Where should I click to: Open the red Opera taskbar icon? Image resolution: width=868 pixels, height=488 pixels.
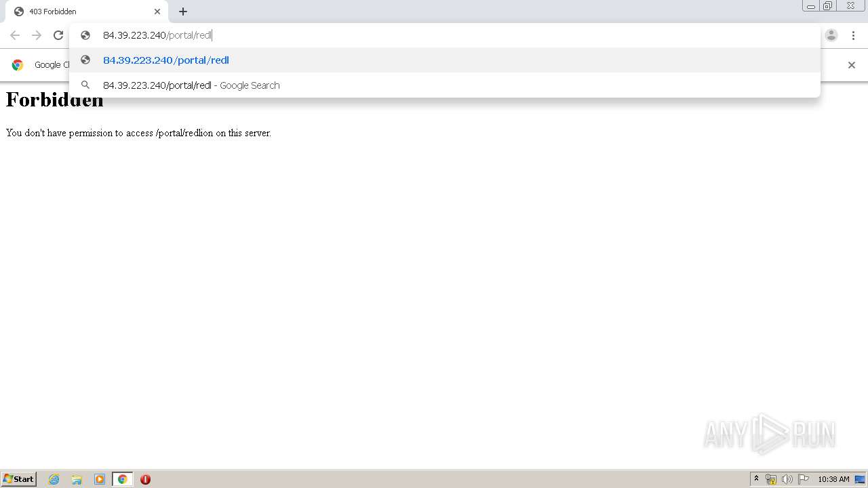click(145, 479)
